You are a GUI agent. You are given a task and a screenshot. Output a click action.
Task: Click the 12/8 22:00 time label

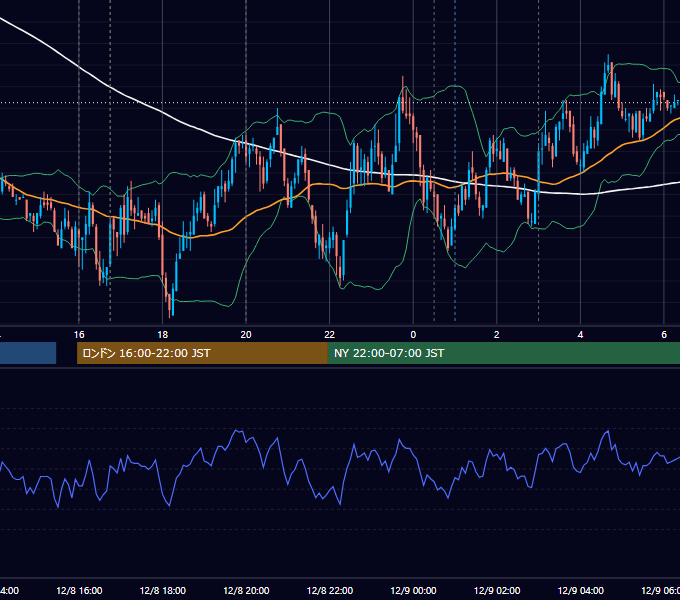click(330, 590)
